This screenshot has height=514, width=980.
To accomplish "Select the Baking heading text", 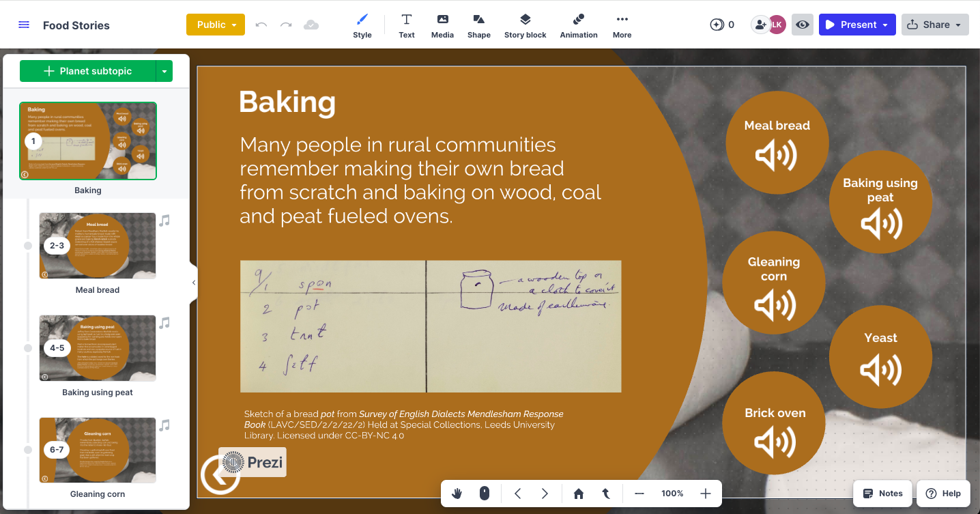I will pyautogui.click(x=287, y=102).
